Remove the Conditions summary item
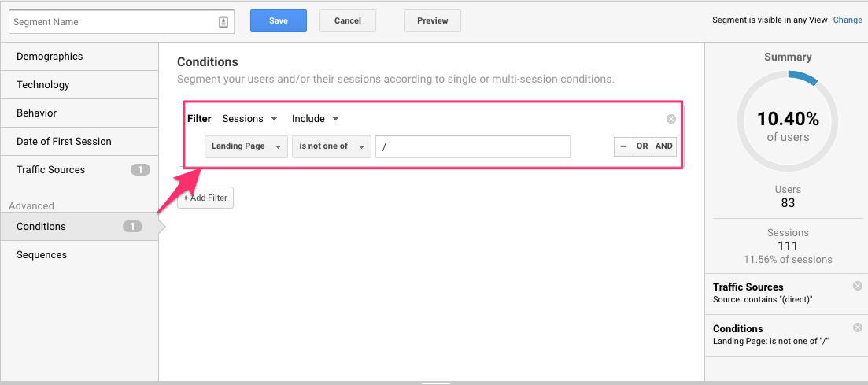 coord(858,328)
